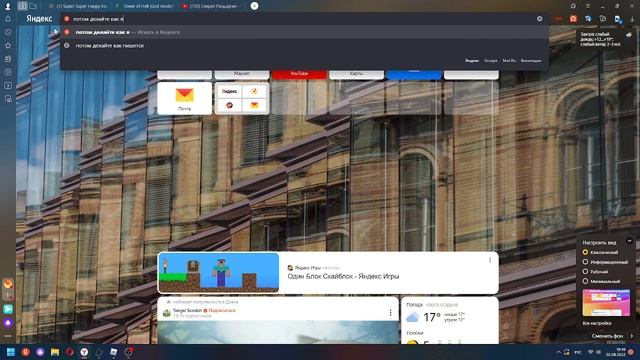Search with Google engine link
Image resolution: width=640 pixels, height=360 pixels.
click(x=491, y=60)
